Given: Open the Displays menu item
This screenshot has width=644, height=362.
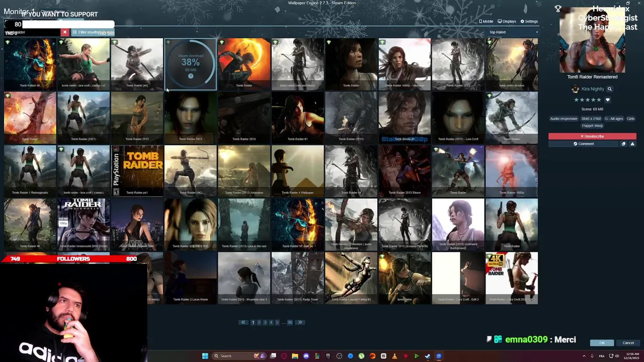Looking at the screenshot, I should [x=507, y=22].
